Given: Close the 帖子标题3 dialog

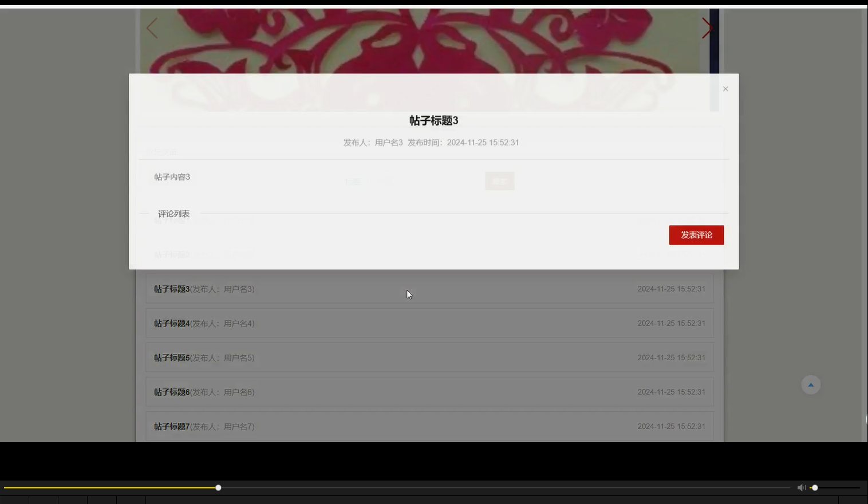Looking at the screenshot, I should point(725,89).
